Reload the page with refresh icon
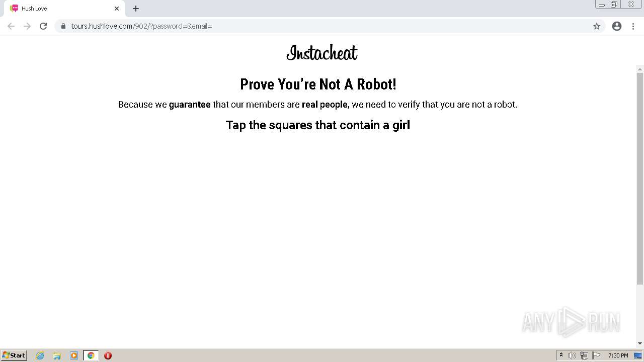644x362 pixels. pos(43,26)
